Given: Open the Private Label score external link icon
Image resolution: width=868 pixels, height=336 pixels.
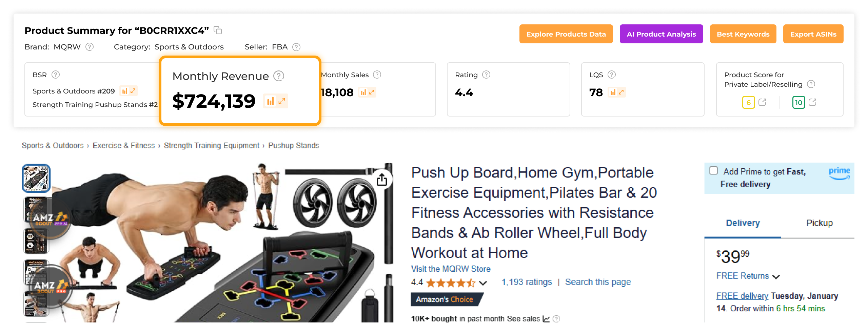Looking at the screenshot, I should (762, 102).
